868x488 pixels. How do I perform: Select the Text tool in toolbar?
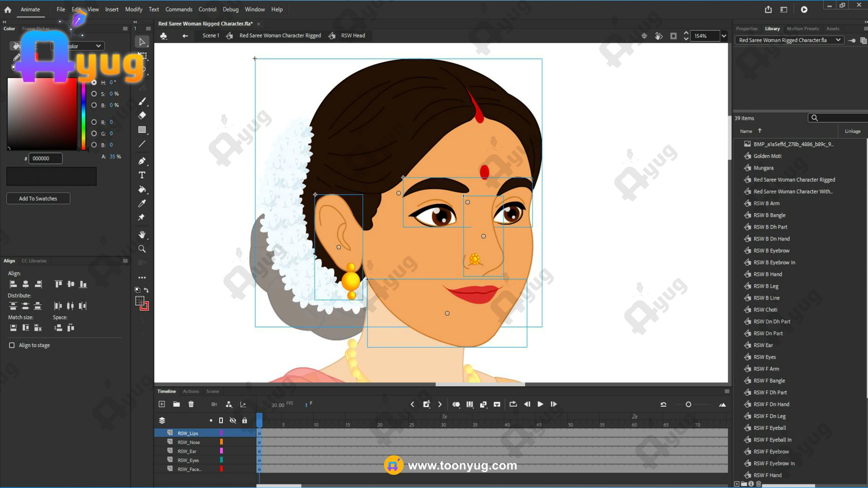142,175
